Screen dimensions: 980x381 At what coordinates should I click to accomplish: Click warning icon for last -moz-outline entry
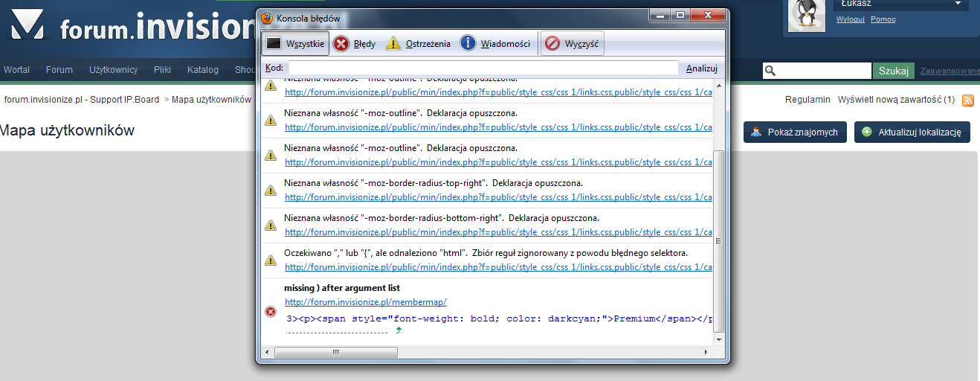tap(271, 156)
